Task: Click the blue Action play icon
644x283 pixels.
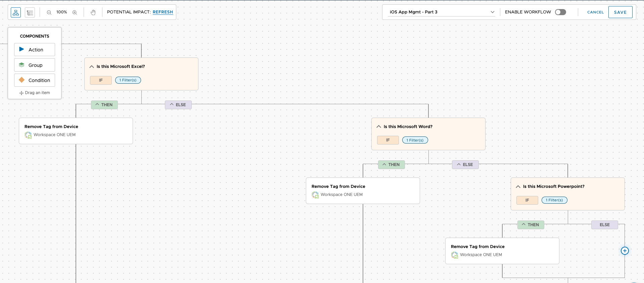Action: 21,49
